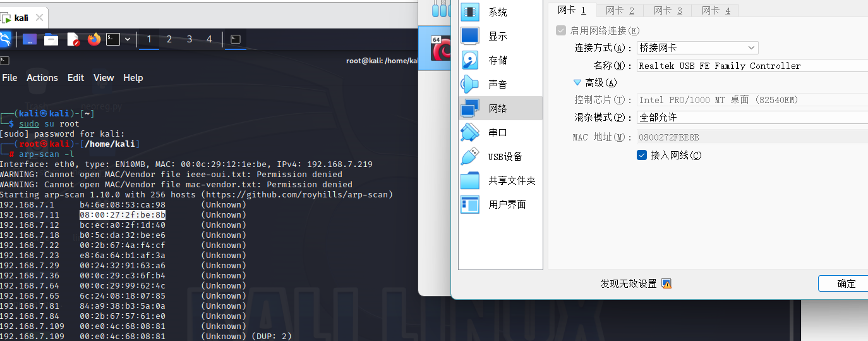Open the 连接方式 桥接网卡 dropdown

point(697,48)
